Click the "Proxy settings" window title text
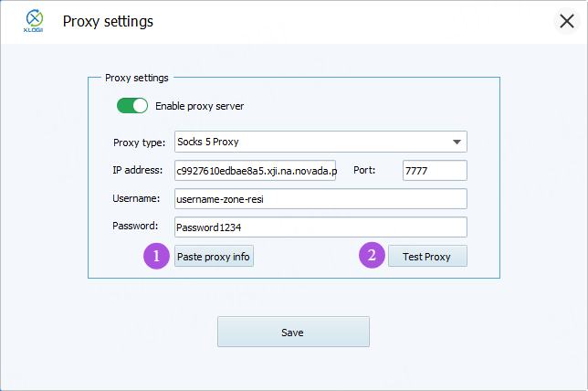The image size is (588, 391). coord(108,21)
